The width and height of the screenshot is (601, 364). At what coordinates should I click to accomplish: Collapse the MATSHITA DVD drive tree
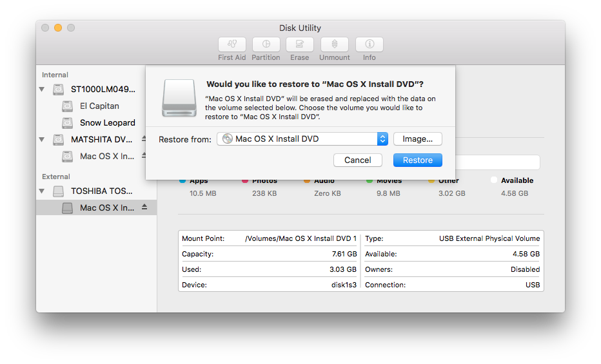pyautogui.click(x=42, y=140)
